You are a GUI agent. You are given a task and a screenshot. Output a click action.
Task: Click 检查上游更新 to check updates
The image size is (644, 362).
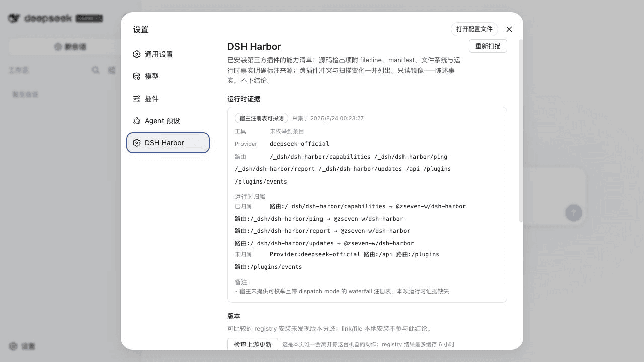pos(253,344)
